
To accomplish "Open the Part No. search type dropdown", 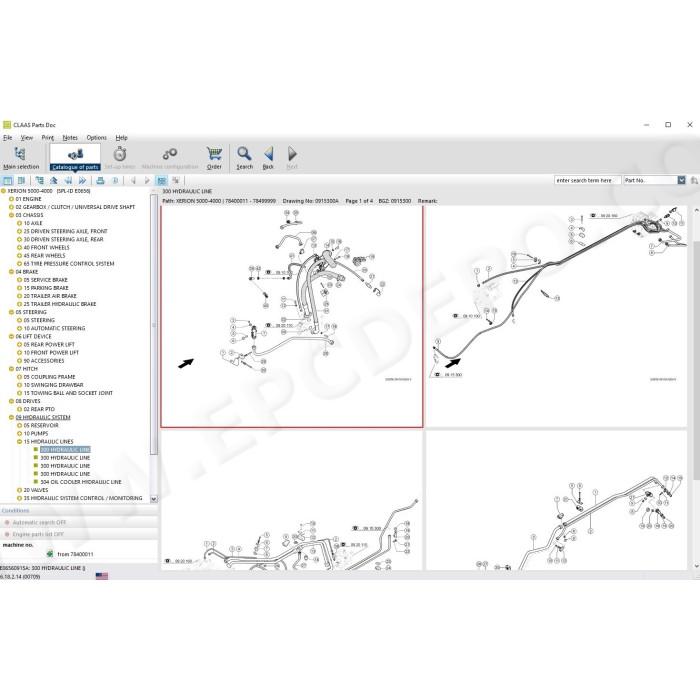I will click(x=681, y=180).
